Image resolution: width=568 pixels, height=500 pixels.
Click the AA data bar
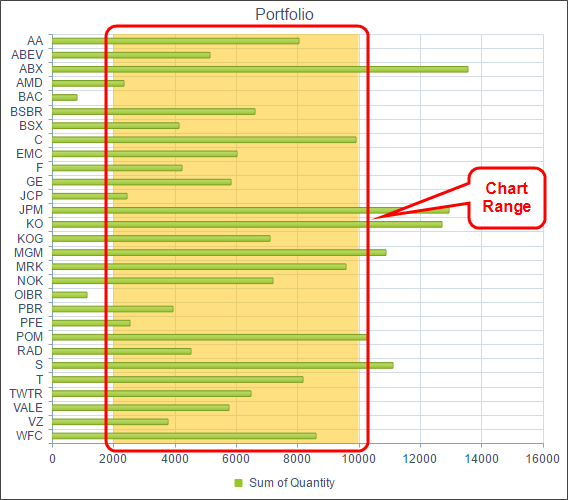click(x=176, y=41)
